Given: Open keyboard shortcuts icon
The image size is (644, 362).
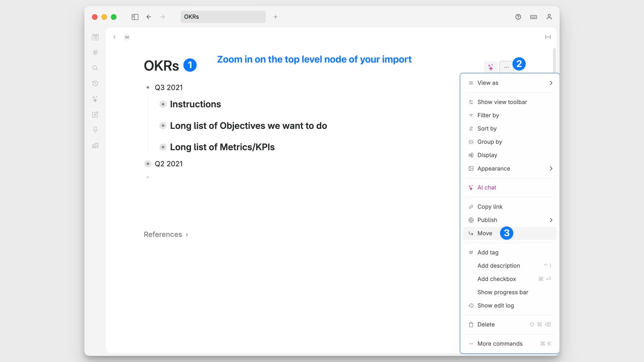Looking at the screenshot, I should pyautogui.click(x=533, y=17).
